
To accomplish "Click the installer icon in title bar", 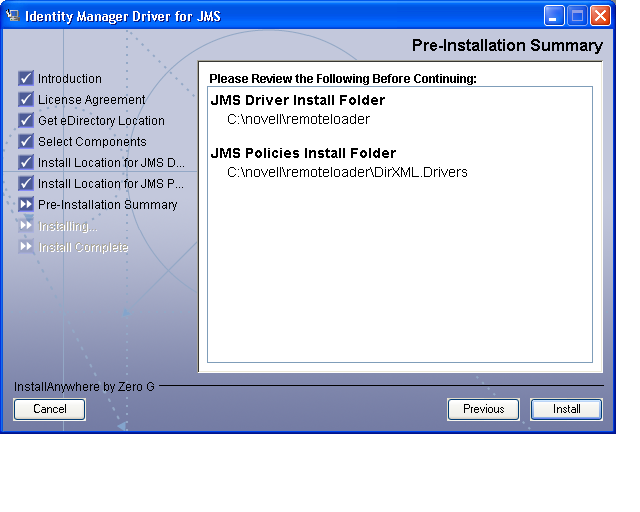I will [13, 16].
